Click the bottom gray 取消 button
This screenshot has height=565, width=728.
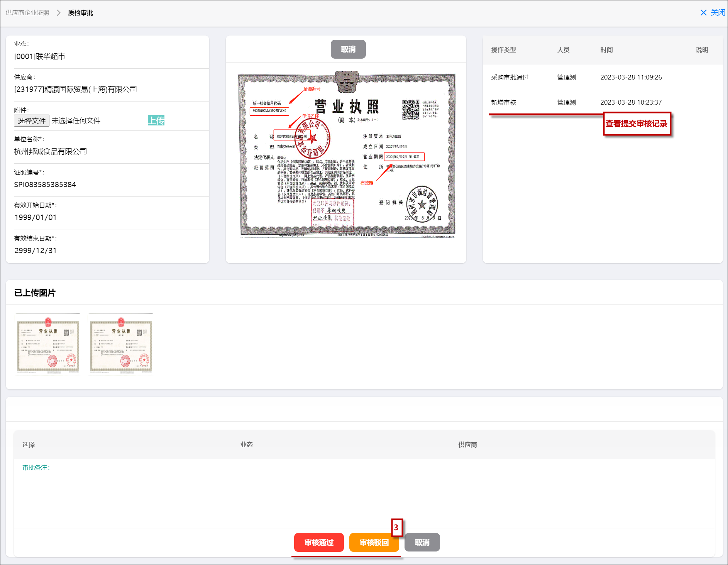pyautogui.click(x=422, y=542)
